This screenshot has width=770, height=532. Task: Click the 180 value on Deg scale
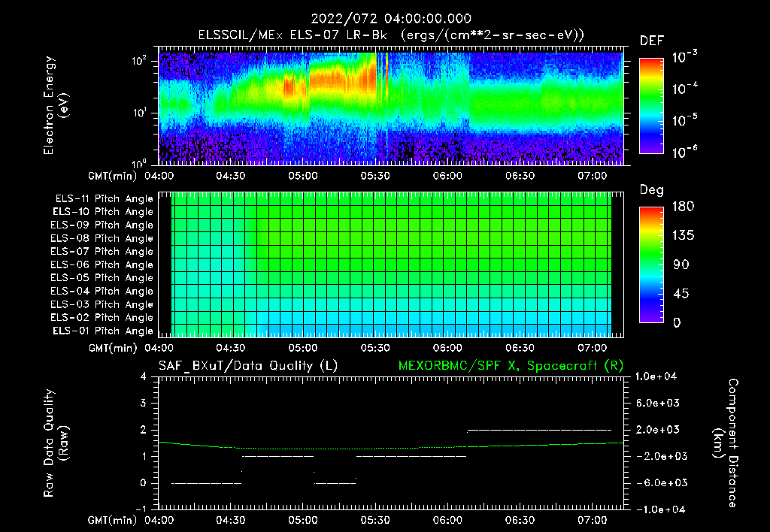[683, 206]
